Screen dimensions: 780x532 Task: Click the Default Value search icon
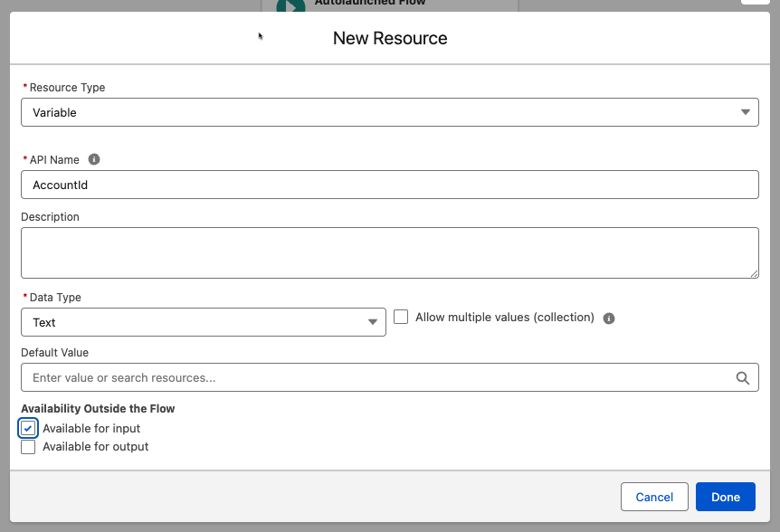click(x=743, y=377)
